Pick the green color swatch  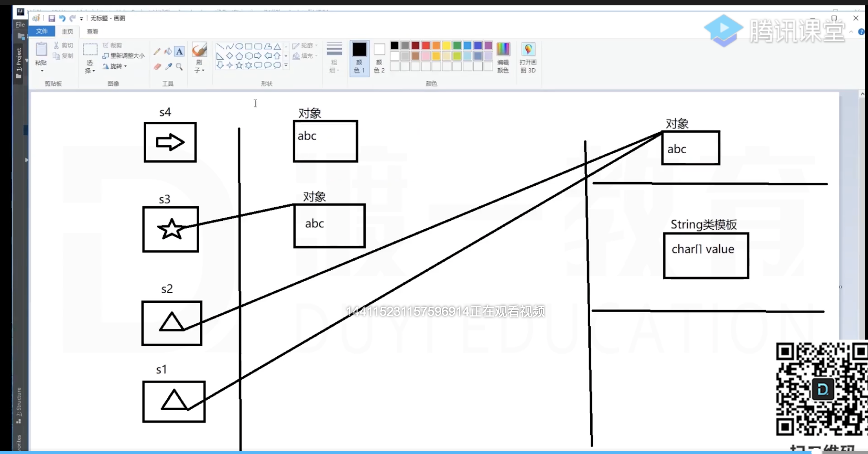pos(457,46)
